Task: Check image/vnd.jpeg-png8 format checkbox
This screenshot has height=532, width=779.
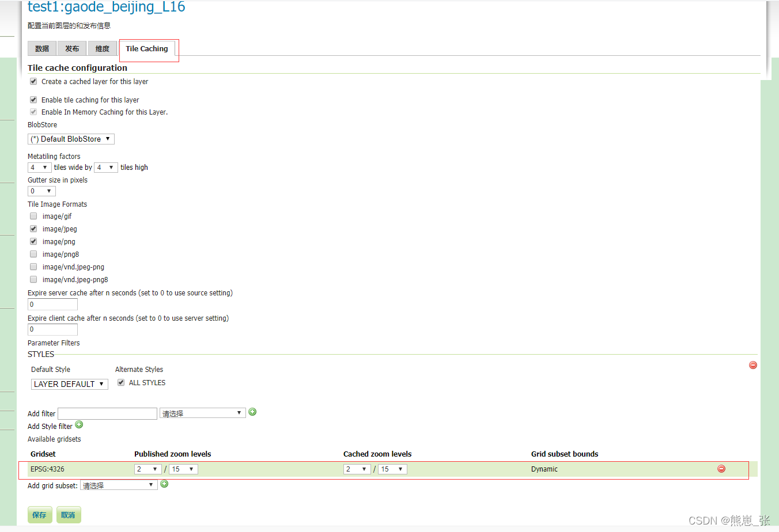Action: [33, 279]
